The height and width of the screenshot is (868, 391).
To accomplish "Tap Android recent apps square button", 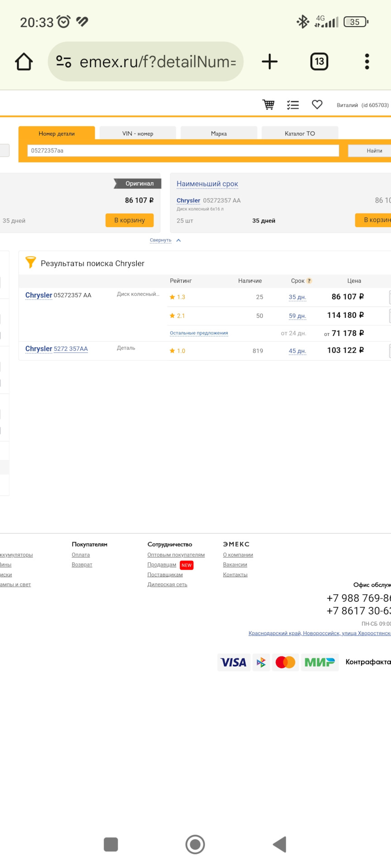I will click(x=111, y=844).
